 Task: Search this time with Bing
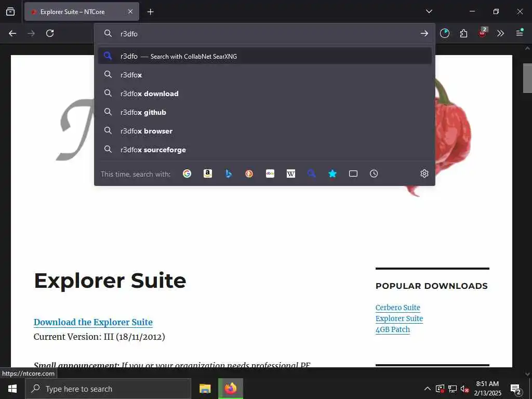coord(229,174)
